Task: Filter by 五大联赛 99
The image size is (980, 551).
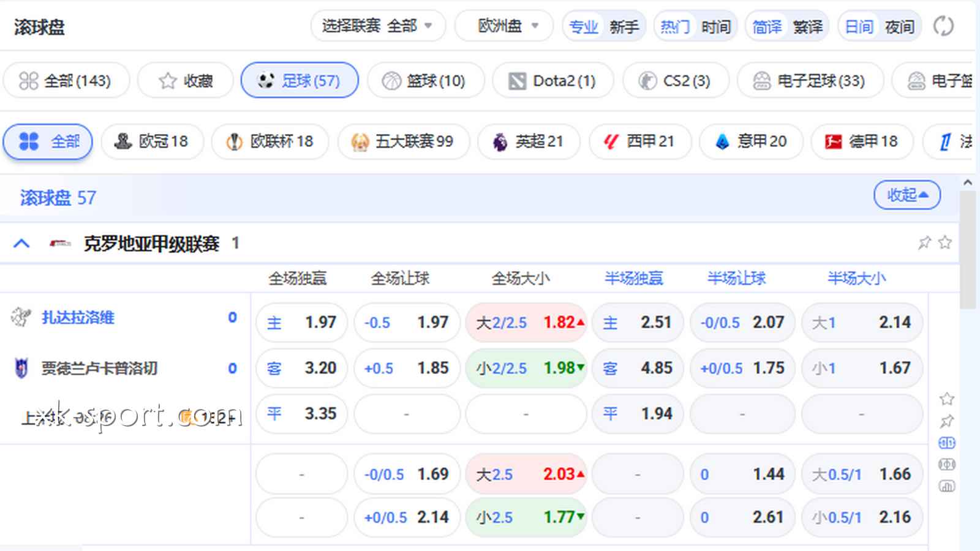Action: coord(404,141)
